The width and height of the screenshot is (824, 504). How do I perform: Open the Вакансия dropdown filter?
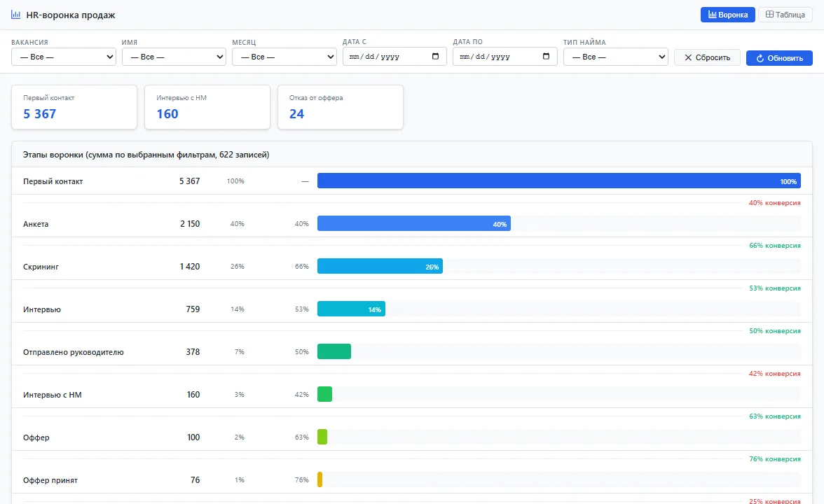(x=64, y=57)
